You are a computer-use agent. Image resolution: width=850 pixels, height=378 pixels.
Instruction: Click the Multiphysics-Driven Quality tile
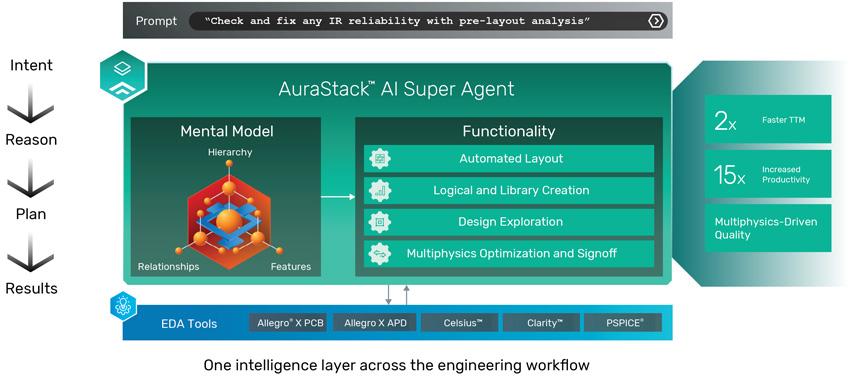pyautogui.click(x=768, y=228)
